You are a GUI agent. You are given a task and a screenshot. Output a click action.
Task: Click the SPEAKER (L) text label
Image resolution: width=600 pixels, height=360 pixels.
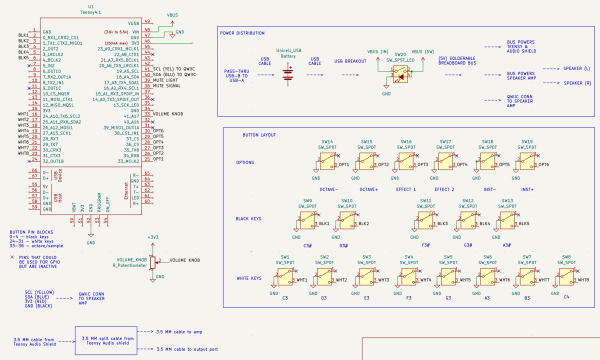click(577, 68)
